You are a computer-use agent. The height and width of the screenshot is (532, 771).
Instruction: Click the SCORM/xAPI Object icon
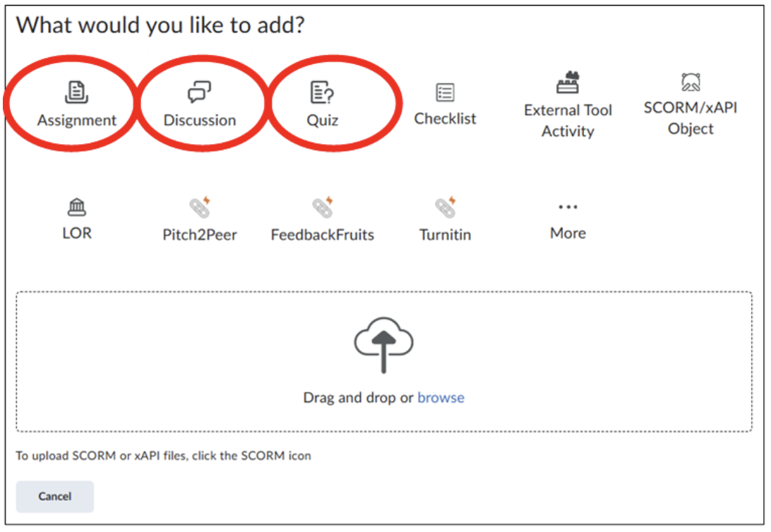coord(691,82)
